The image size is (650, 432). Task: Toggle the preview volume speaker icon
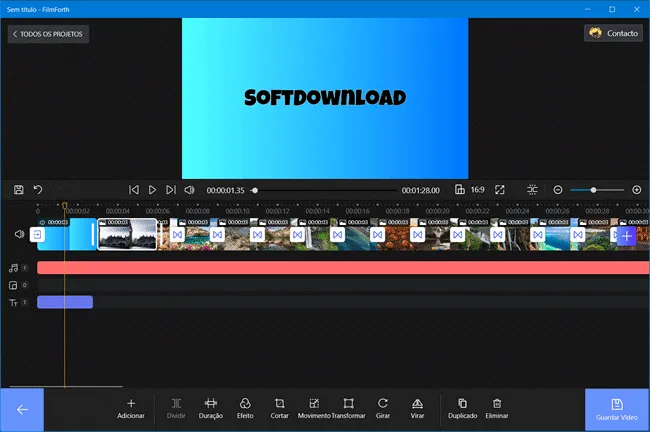[x=189, y=190]
